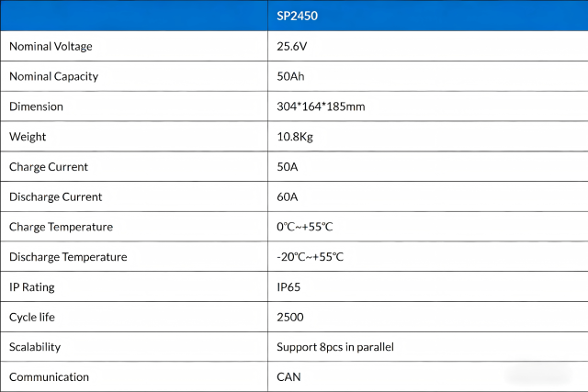This screenshot has height=392, width=588.
Task: Click the 60A discharge current value
Action: pyautogui.click(x=288, y=196)
